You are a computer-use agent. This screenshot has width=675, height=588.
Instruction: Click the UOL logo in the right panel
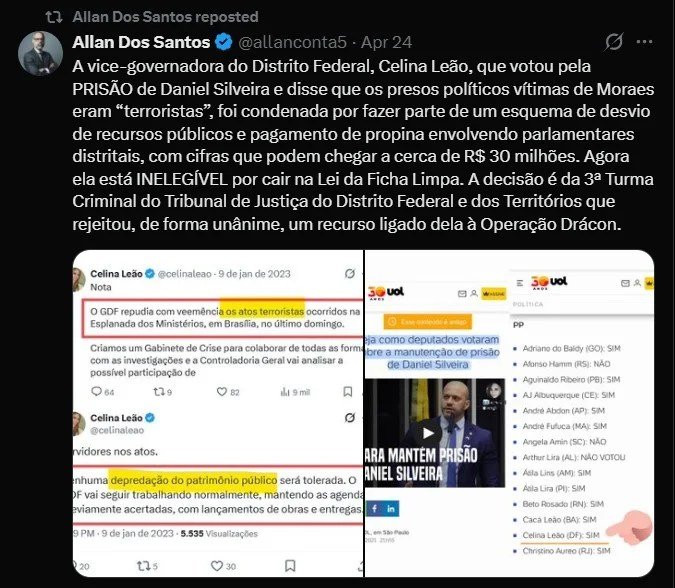(549, 282)
